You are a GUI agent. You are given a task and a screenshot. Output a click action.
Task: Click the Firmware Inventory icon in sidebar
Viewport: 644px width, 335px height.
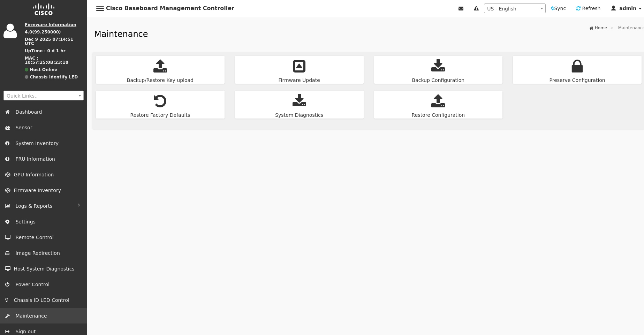8,190
